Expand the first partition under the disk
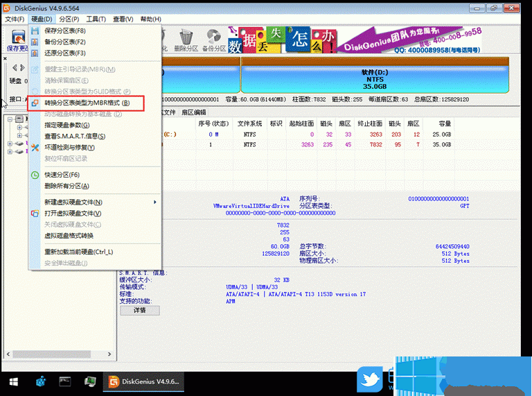The width and height of the screenshot is (532, 396). [x=19, y=128]
